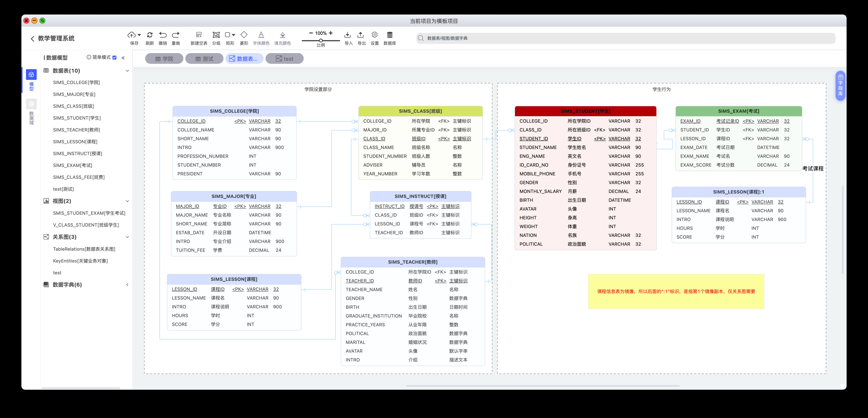
Task: Click the Refresh (刷新) icon
Action: click(x=150, y=35)
